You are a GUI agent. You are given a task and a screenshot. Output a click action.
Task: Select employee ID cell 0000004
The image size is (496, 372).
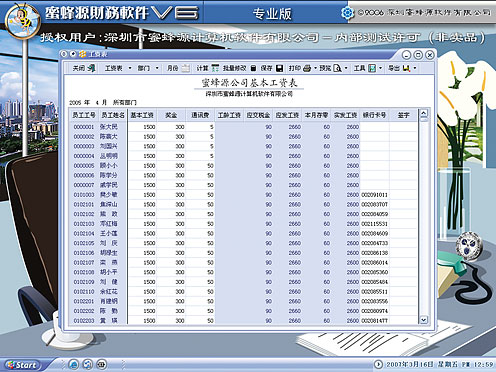[x=84, y=156]
